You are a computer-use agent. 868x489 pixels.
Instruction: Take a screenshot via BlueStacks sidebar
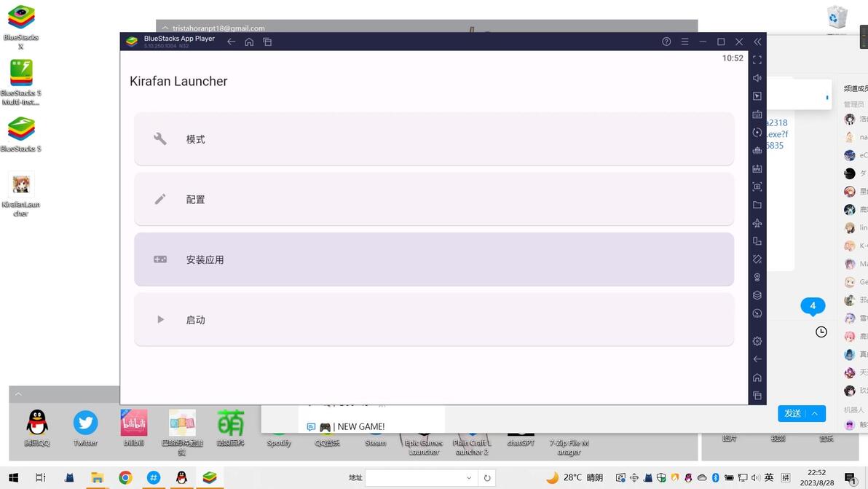coord(757,187)
